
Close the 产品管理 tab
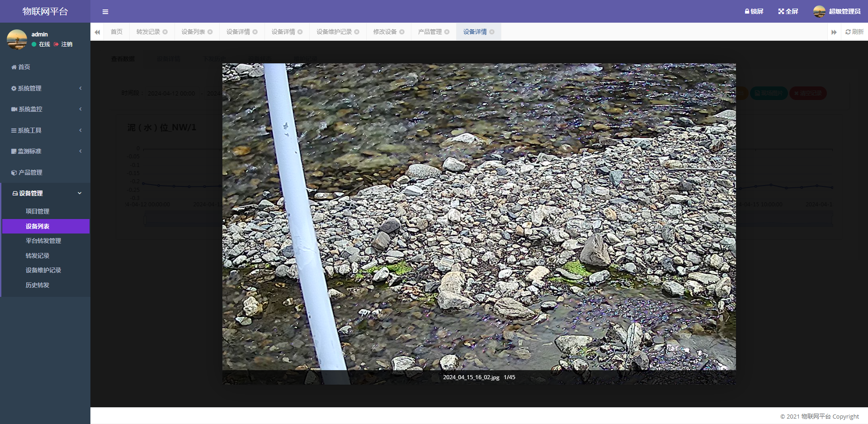coord(447,32)
